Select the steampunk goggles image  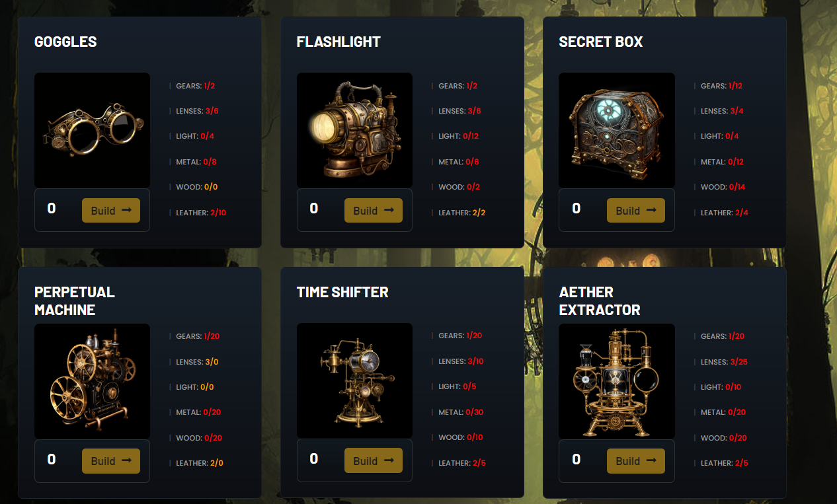pyautogui.click(x=92, y=130)
